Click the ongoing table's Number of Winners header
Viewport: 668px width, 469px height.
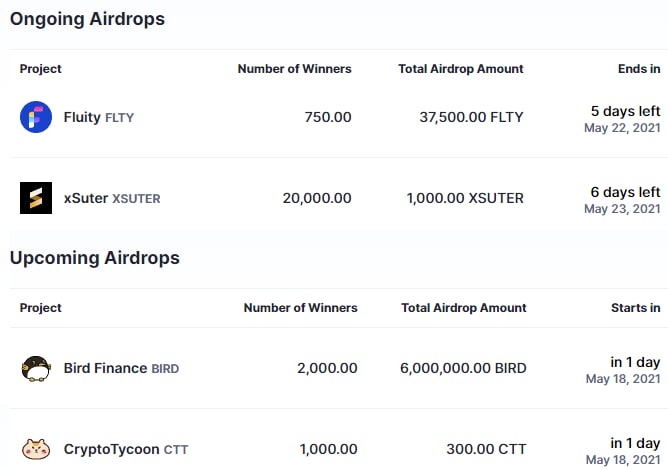294,69
